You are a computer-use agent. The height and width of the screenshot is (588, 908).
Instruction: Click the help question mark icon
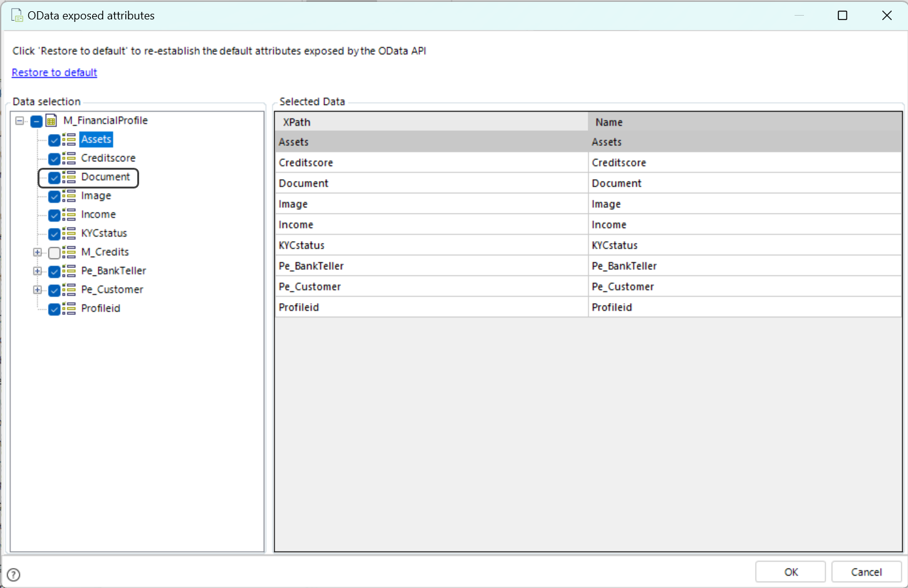pyautogui.click(x=13, y=575)
